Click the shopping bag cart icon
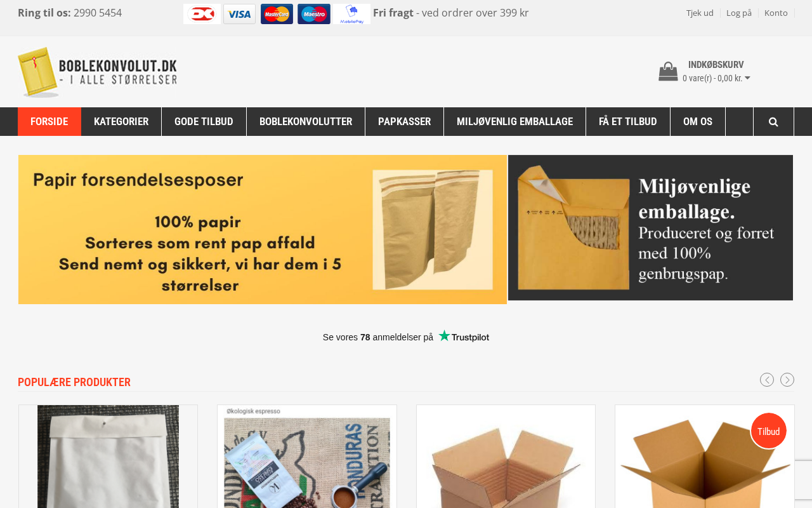Screen dimensions: 812x508 coord(668,71)
